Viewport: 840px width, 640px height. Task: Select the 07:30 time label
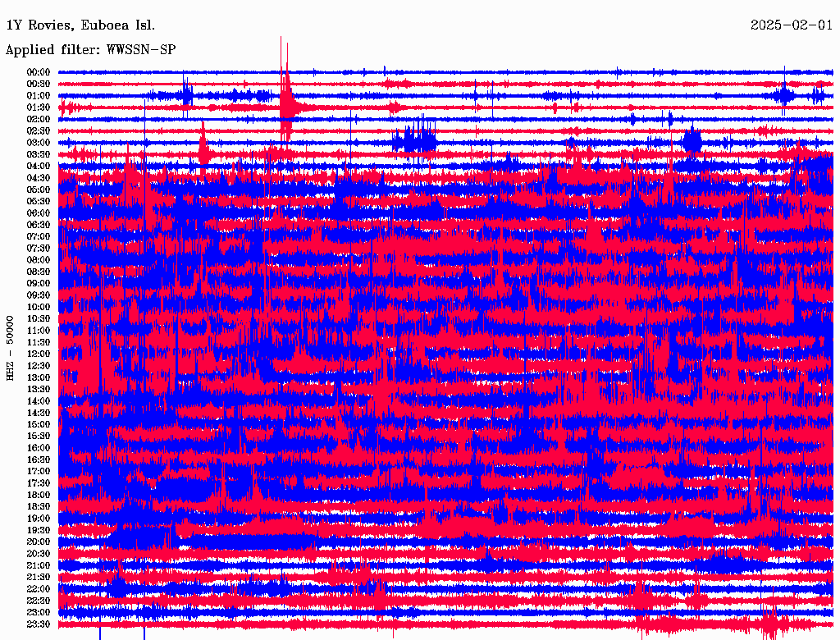39,248
